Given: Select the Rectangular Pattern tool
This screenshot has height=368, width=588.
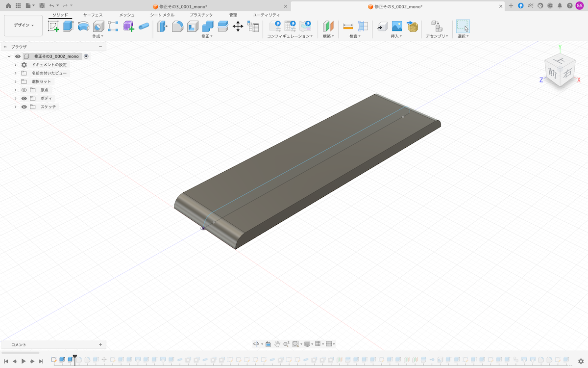Looking at the screenshot, I should tap(113, 26).
